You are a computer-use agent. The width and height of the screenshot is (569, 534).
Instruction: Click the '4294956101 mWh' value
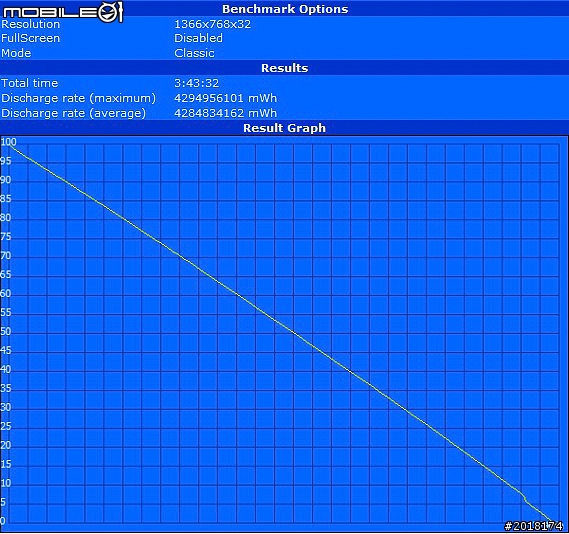(x=225, y=98)
